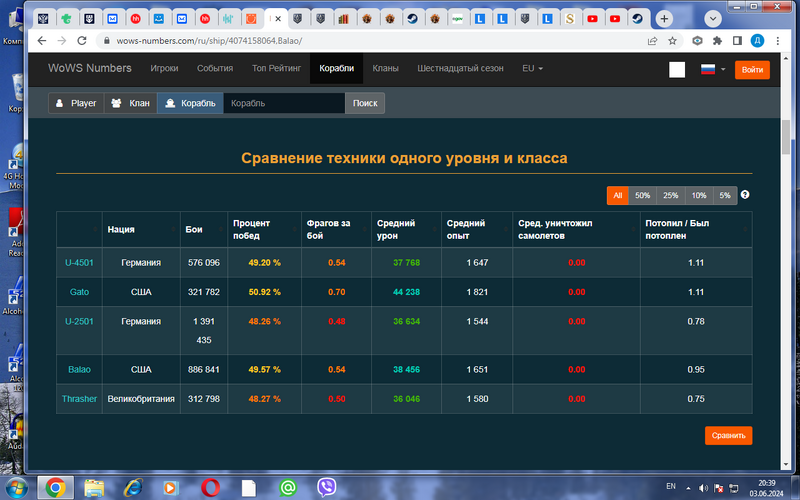Click the Action Center flag tray icon
Screen dimensions: 800x500
point(718,488)
